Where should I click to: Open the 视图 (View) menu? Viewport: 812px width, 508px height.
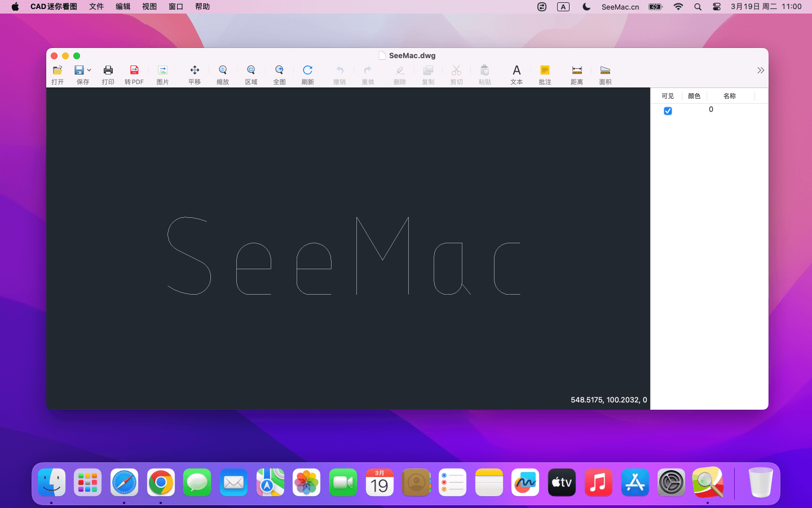149,7
